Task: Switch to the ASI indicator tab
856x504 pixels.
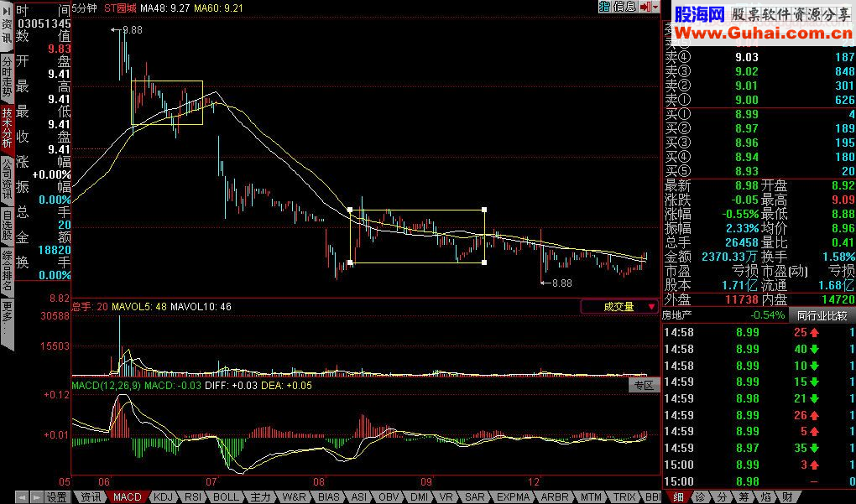Action: click(x=358, y=497)
